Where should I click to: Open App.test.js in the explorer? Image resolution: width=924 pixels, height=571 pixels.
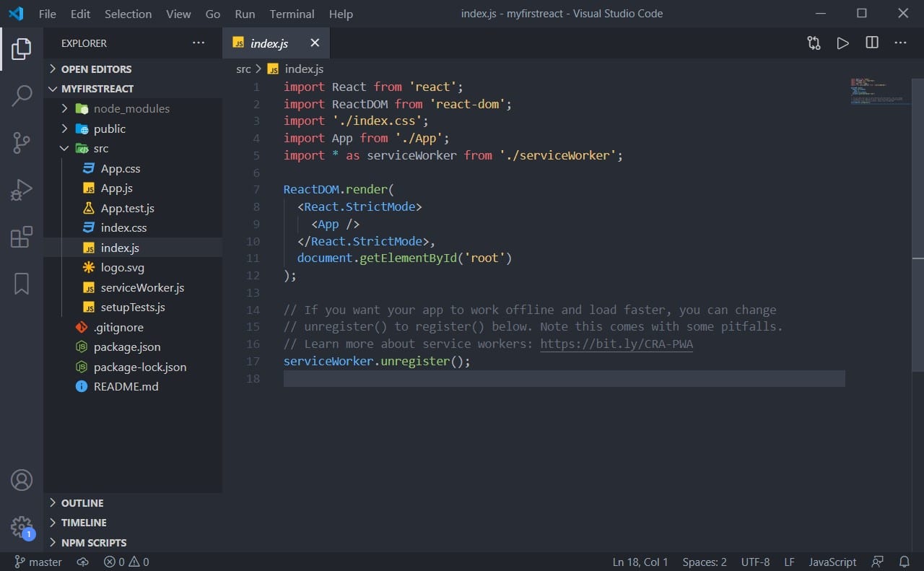[x=133, y=209]
